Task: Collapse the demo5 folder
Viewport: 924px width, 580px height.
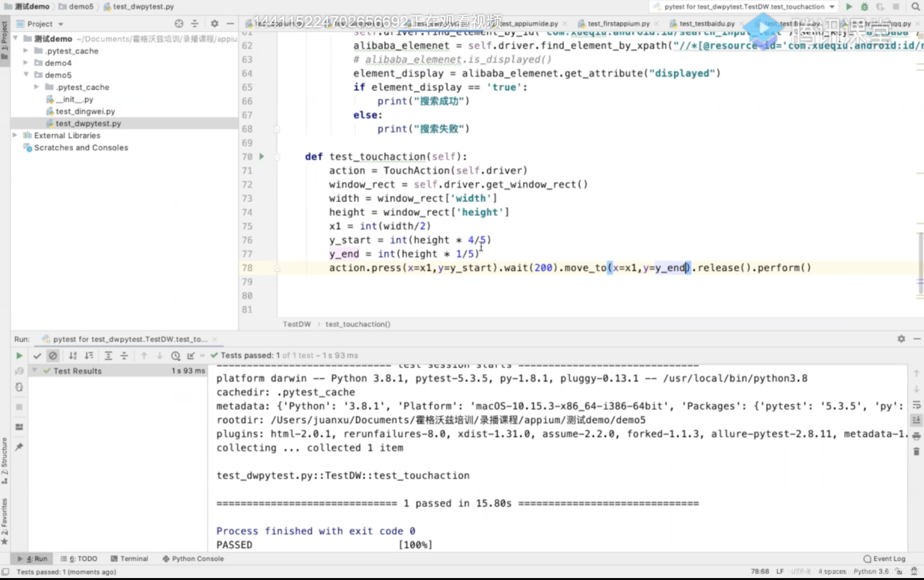Action: pos(26,75)
